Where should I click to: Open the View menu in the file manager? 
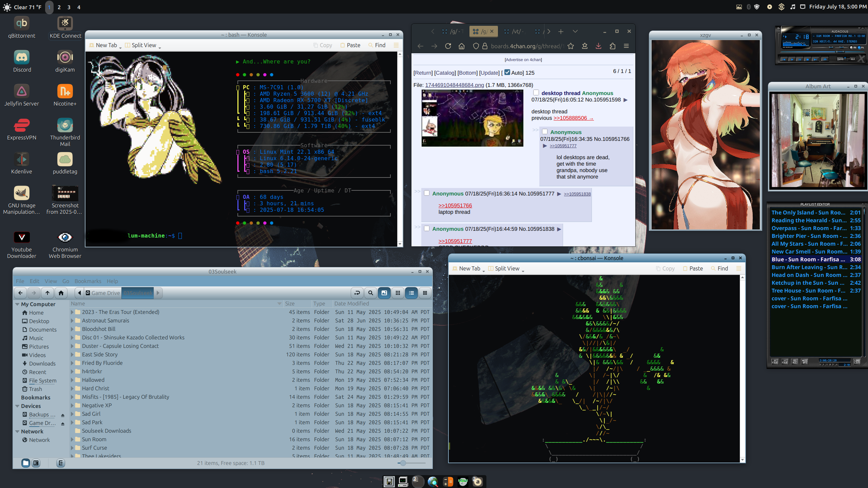point(51,281)
